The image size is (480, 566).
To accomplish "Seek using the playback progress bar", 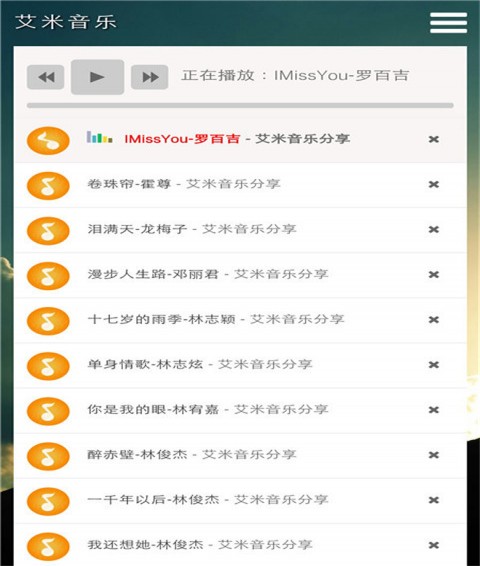I will coord(240,105).
